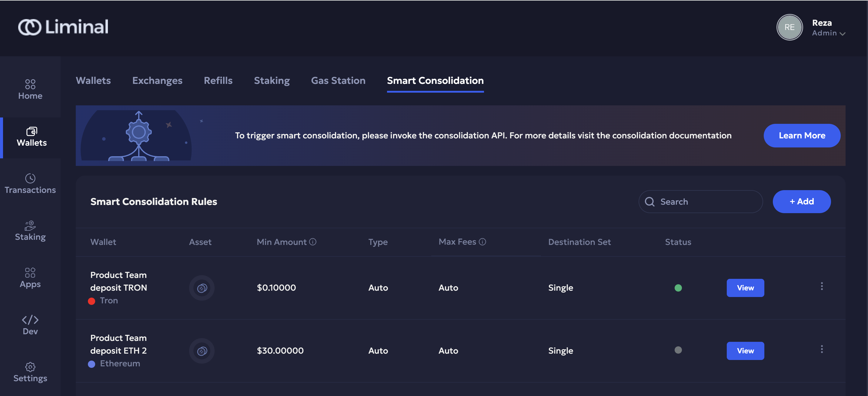Open the three-dot menu for ETH 2 rule
The image size is (868, 396).
pos(822,349)
